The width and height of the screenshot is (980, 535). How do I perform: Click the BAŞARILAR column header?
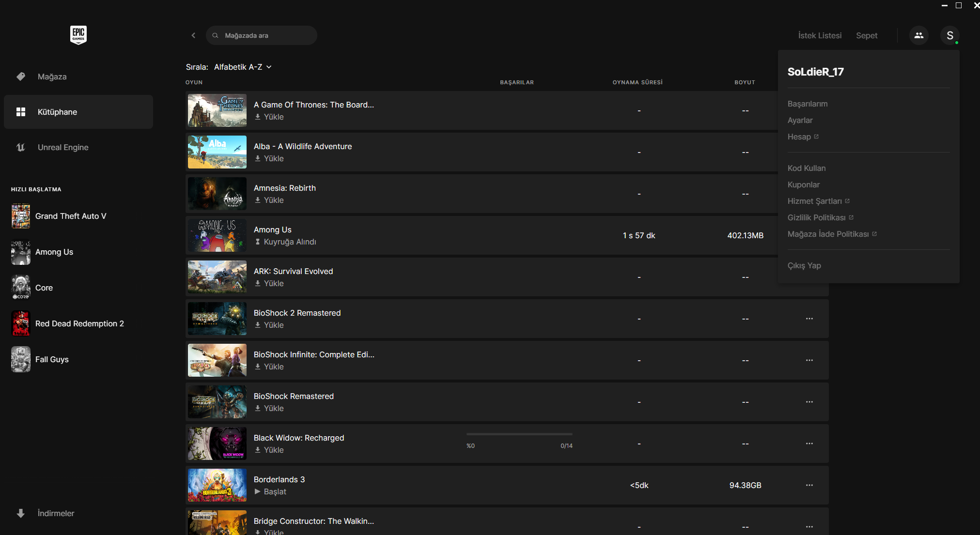[x=517, y=82]
